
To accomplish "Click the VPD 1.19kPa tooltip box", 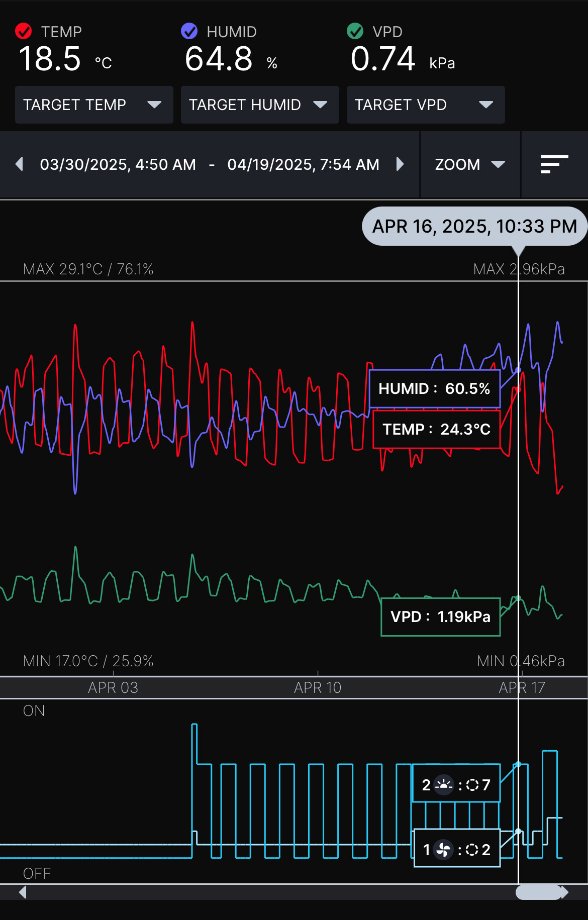I will point(440,617).
